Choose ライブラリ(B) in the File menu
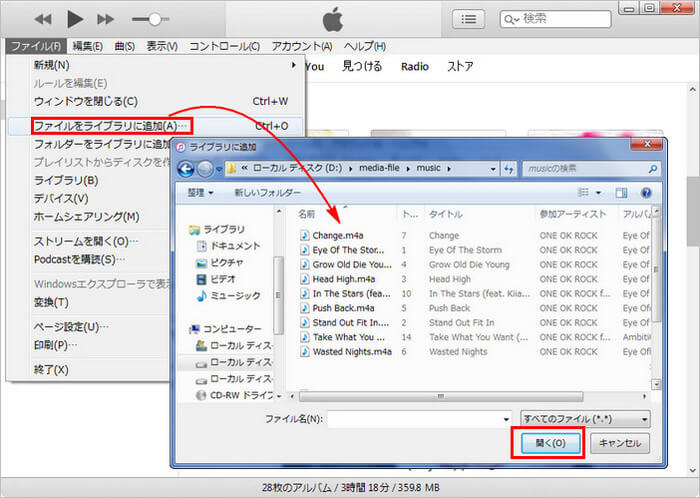 point(66,180)
